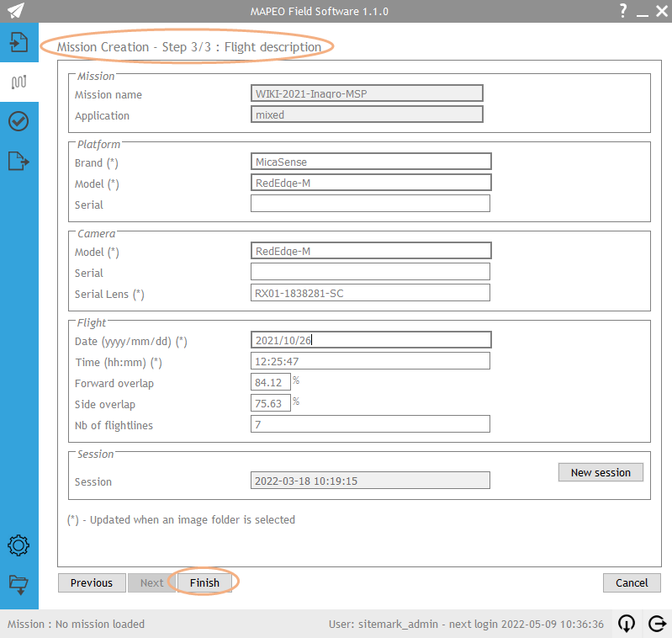Click the MAPEO Field Software 1.1.0 title
Screen dimensions: 672x638
[320, 11]
